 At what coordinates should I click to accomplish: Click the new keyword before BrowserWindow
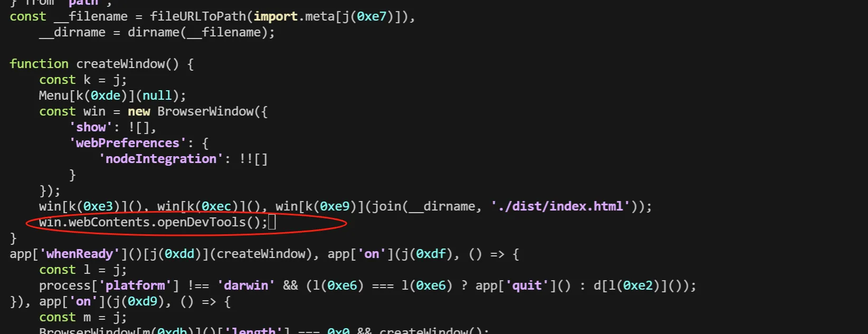coord(139,111)
